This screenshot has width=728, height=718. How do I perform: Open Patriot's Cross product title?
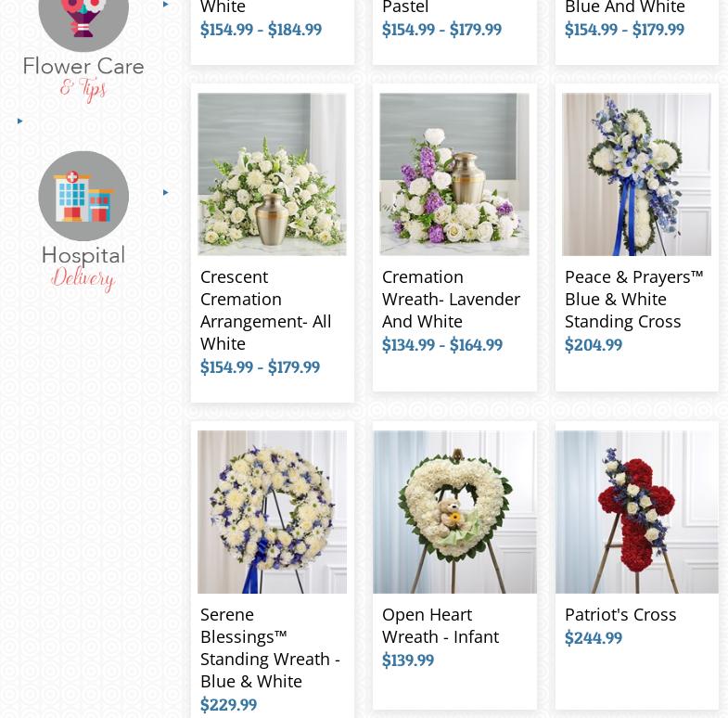[620, 614]
